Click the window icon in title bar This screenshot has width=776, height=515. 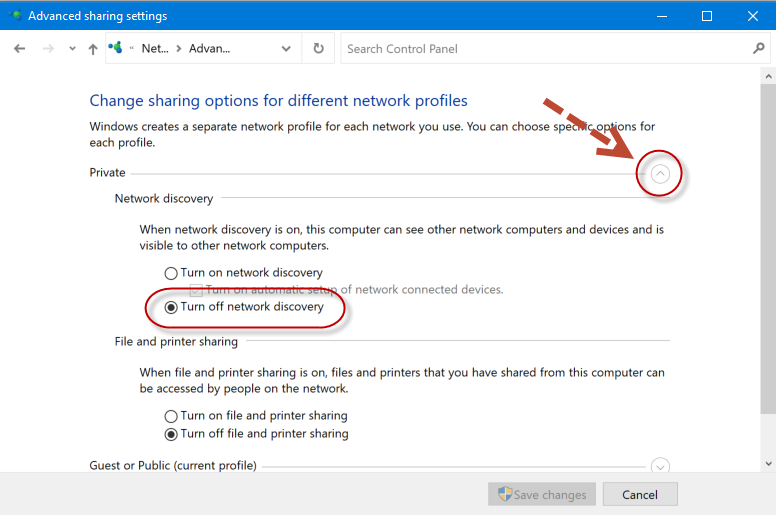coord(15,16)
